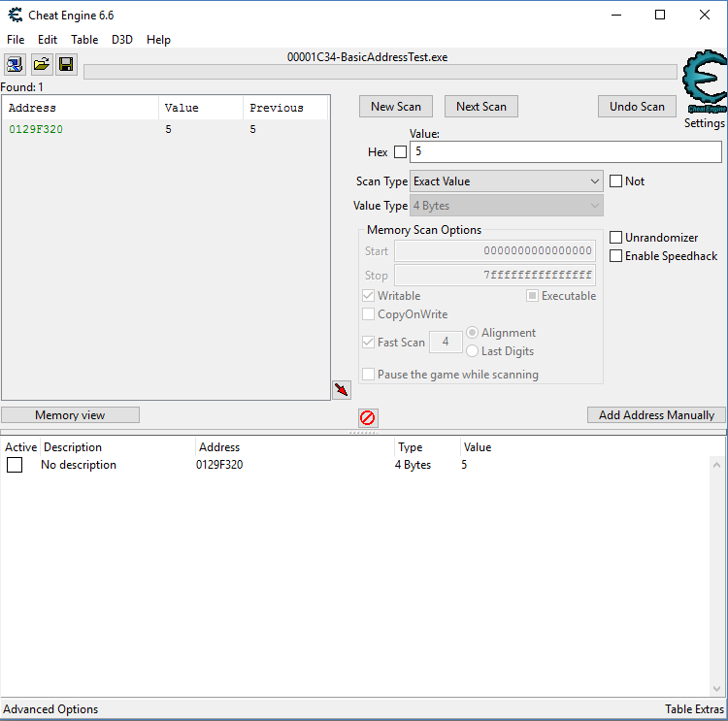Click the Value input field

point(566,151)
